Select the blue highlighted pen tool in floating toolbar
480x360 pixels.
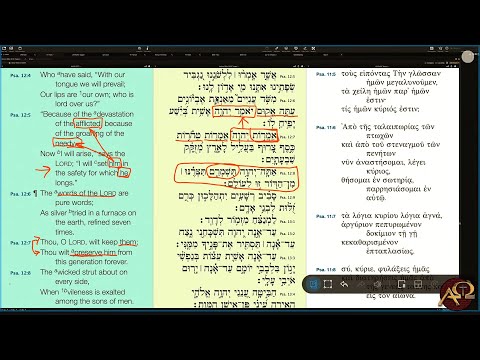pos(313,284)
